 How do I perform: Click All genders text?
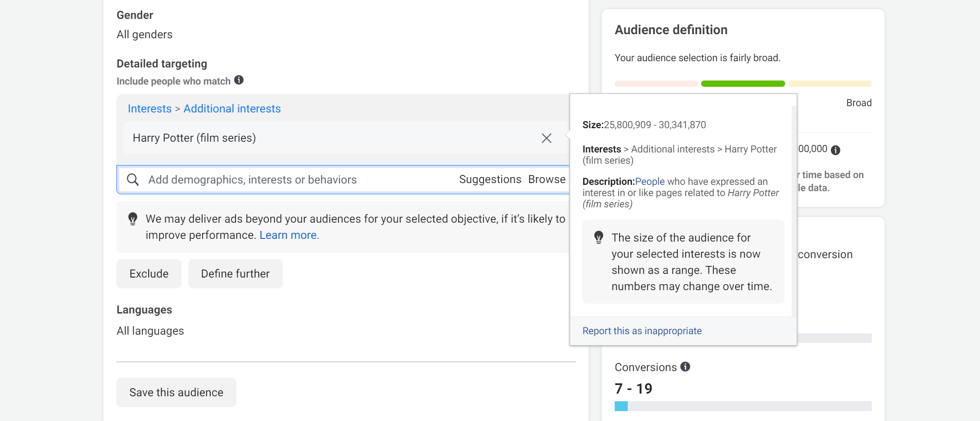coord(145,35)
